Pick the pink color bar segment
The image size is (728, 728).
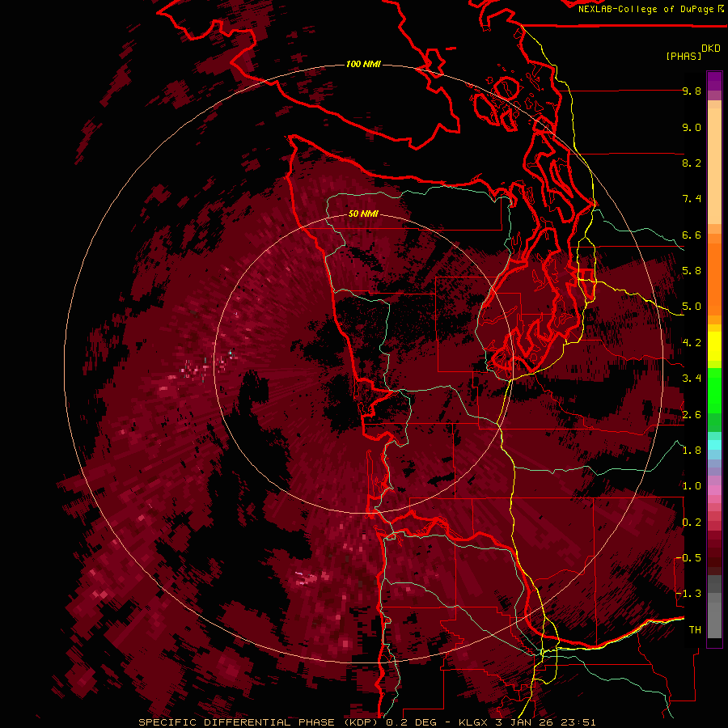click(714, 490)
